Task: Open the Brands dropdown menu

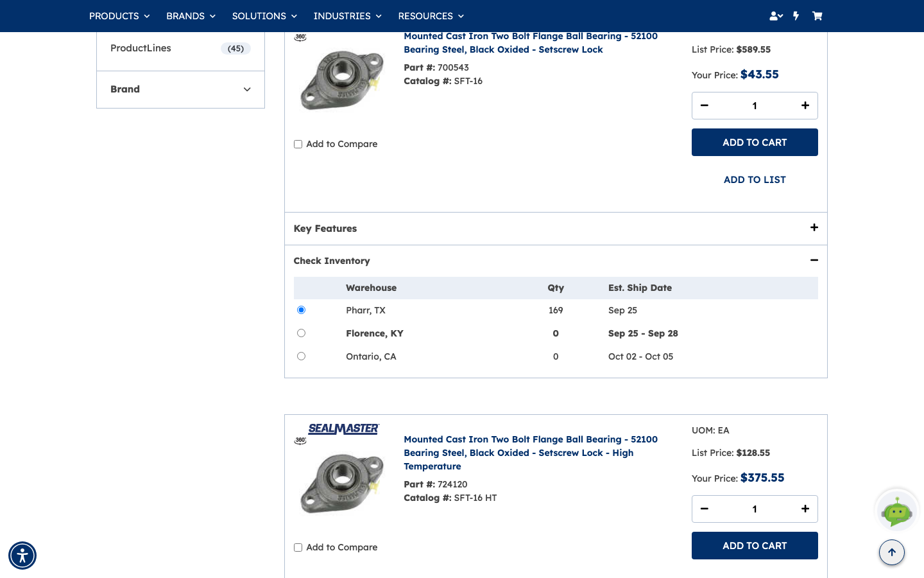Action: (191, 16)
